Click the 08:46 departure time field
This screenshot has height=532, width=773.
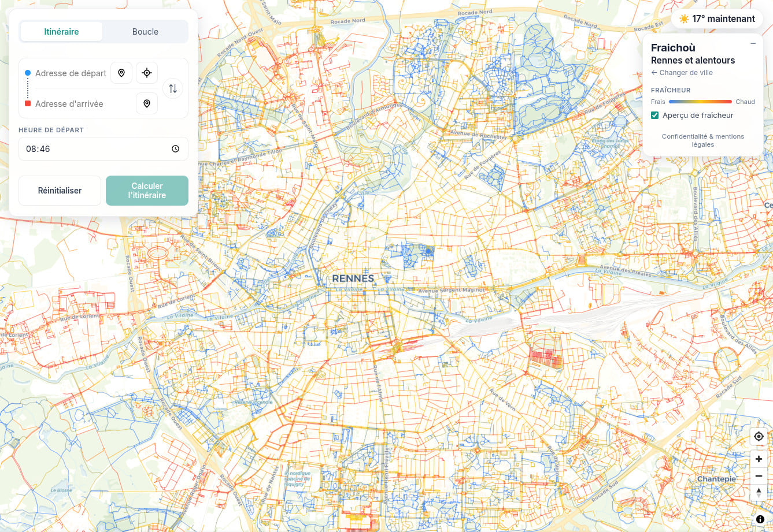click(103, 149)
